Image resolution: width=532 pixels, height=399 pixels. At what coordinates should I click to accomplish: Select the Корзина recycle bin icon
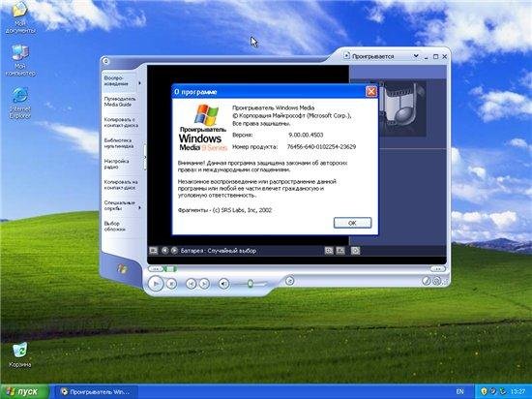(19, 354)
